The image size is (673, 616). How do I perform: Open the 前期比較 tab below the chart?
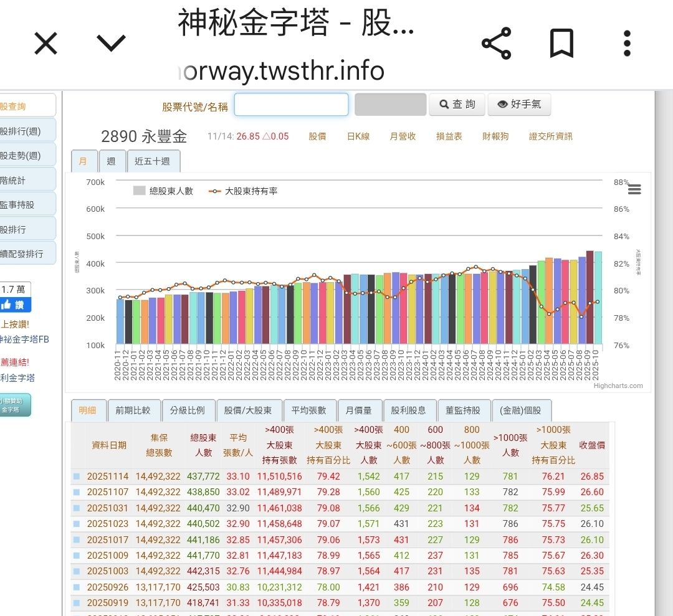click(135, 410)
